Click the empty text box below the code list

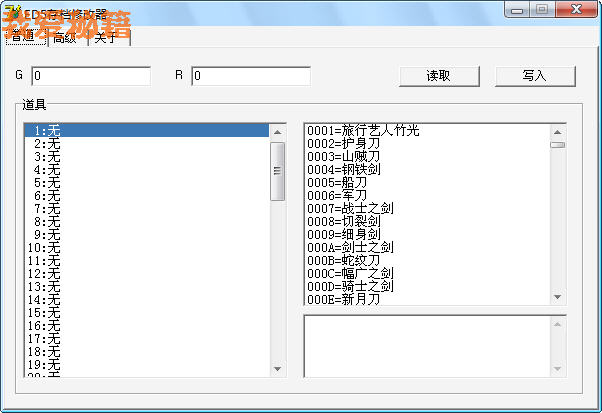tap(434, 346)
